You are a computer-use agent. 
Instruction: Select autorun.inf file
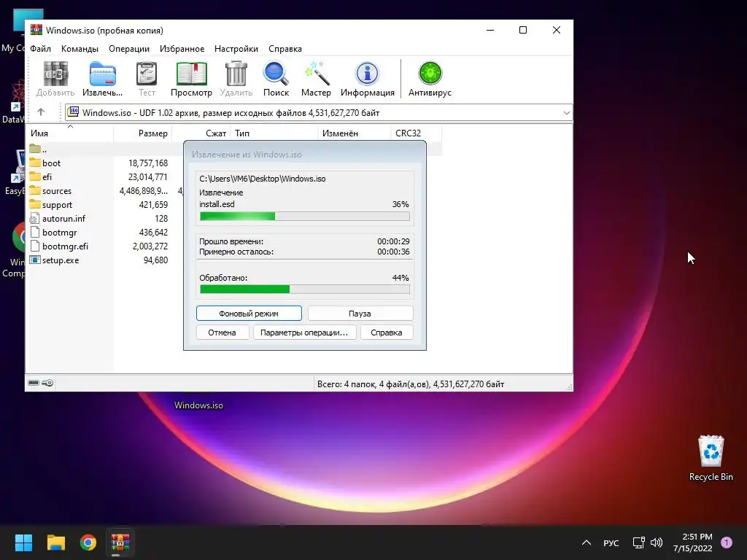tap(58, 219)
